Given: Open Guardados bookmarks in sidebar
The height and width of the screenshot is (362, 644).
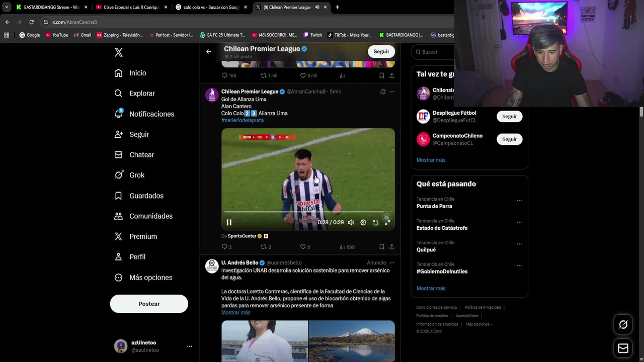Looking at the screenshot, I should pos(138,196).
